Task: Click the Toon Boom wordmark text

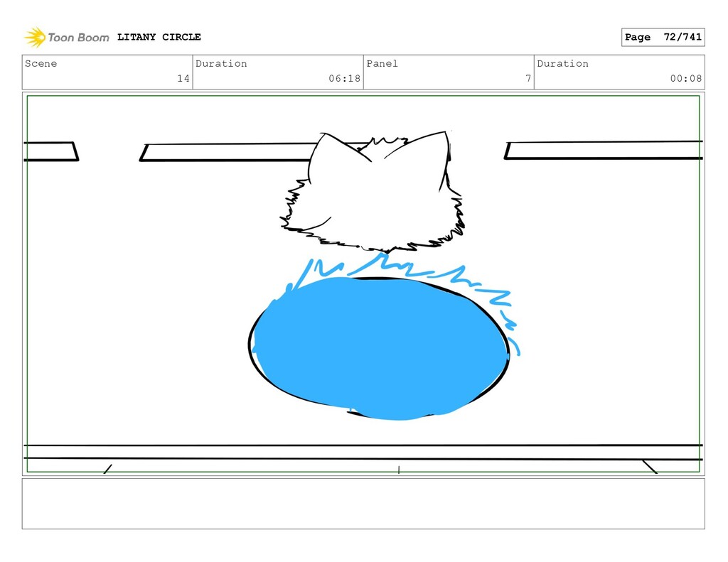Action: click(78, 38)
